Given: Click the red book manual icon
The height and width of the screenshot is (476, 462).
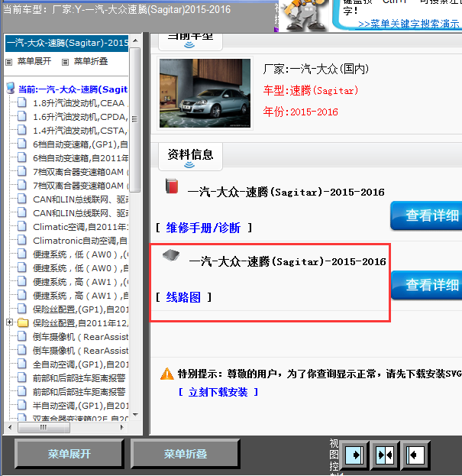Looking at the screenshot, I should coord(172,186).
